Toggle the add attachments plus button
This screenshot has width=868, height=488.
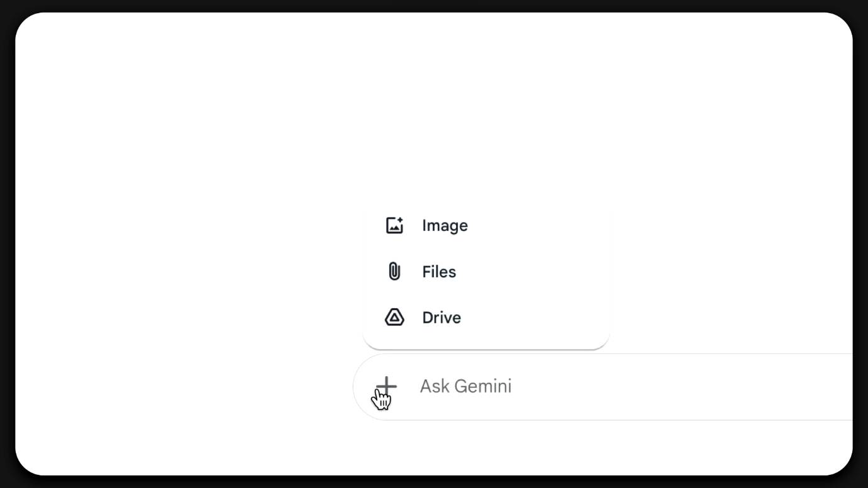(x=386, y=386)
